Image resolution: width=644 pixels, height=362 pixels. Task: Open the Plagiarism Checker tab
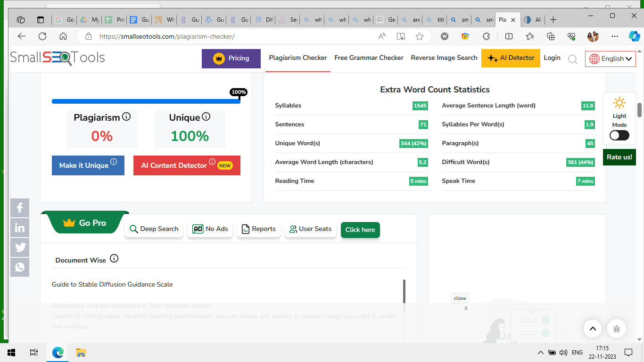coord(298,58)
